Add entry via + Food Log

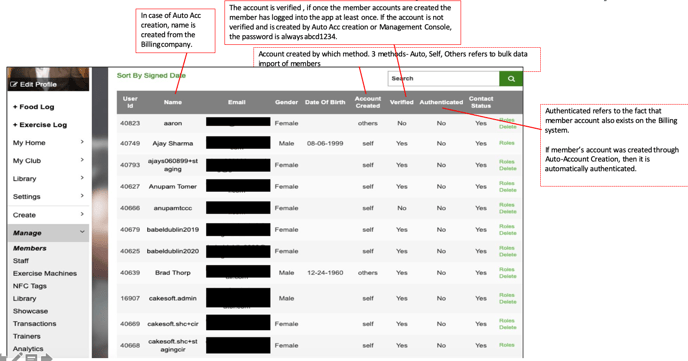coord(33,107)
